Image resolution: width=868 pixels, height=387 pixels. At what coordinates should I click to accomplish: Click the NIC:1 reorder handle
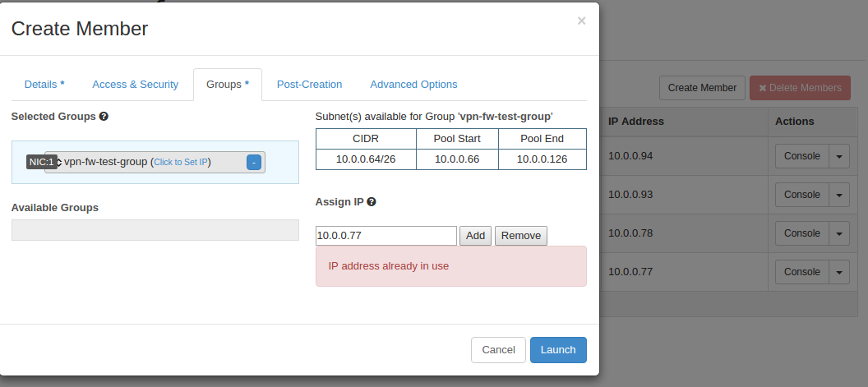tap(60, 162)
